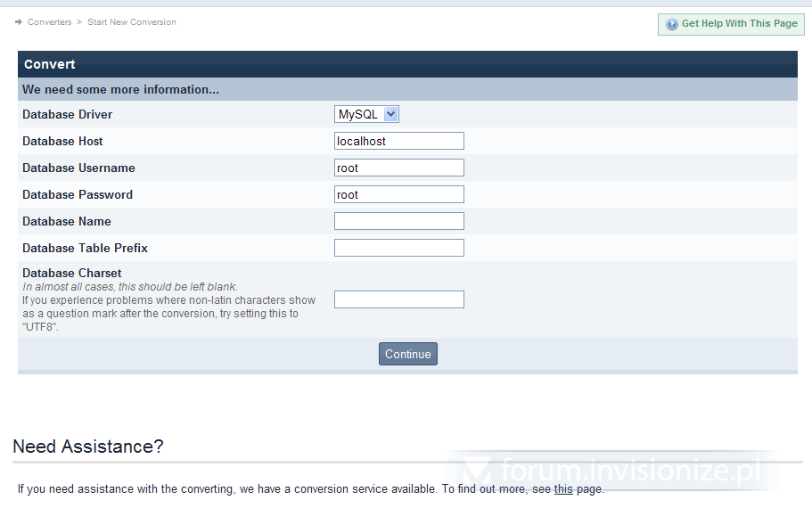
Task: Go to the Converters breadcrumb
Action: pos(49,22)
